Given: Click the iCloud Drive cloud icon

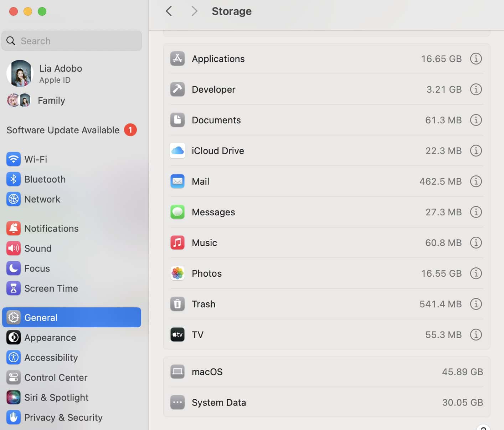Looking at the screenshot, I should coord(178,151).
